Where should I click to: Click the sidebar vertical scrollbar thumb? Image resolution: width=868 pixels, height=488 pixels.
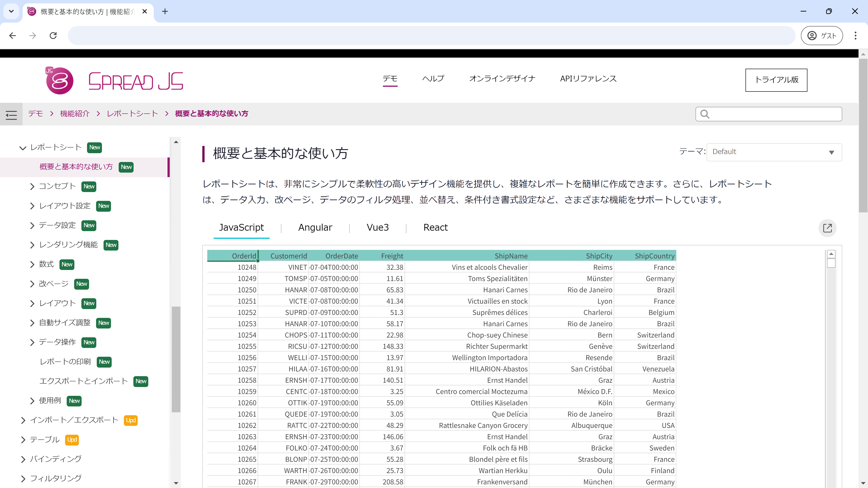click(176, 359)
